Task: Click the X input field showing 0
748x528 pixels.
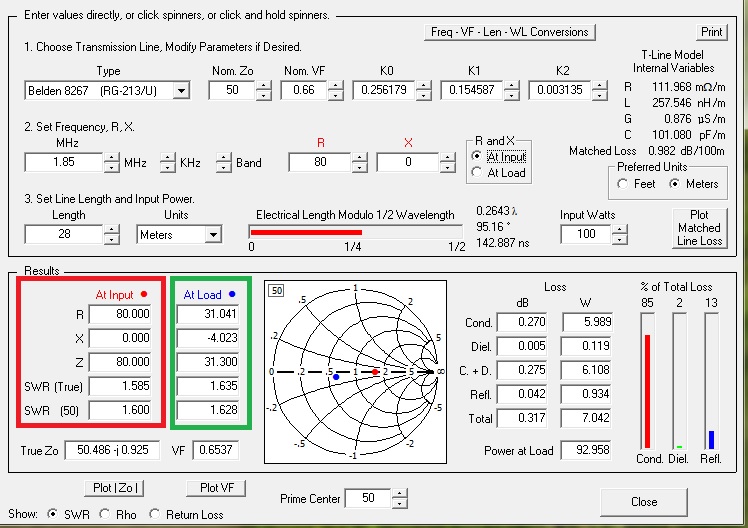Action: (408, 163)
